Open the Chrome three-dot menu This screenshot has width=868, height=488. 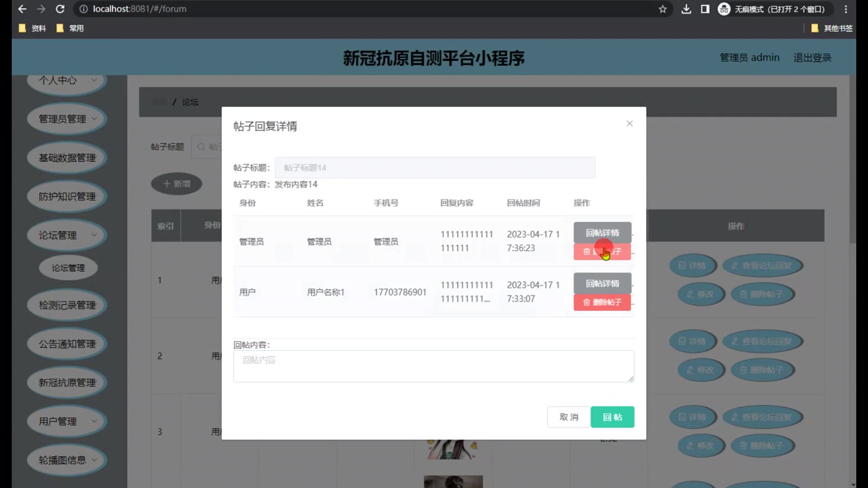tap(846, 9)
